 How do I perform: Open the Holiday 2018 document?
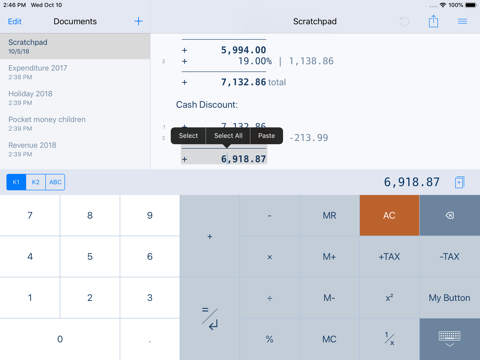click(75, 98)
